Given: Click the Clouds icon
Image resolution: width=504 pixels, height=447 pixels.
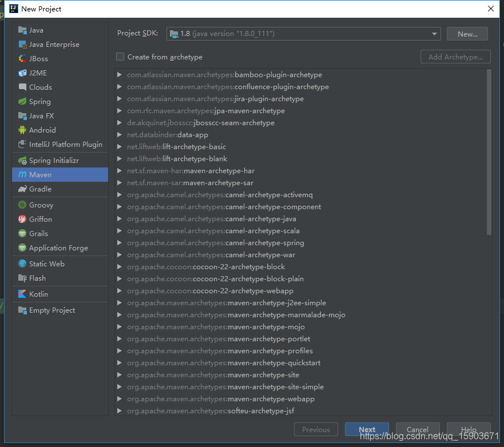Looking at the screenshot, I should click(22, 87).
